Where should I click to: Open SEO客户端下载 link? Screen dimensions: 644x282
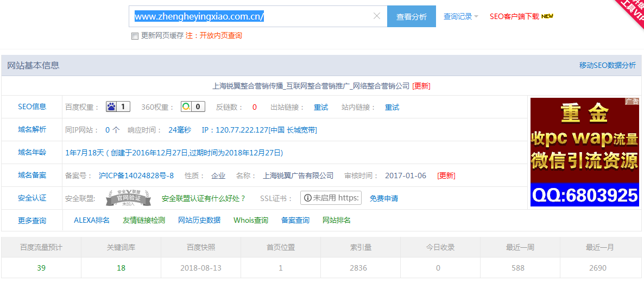pos(514,17)
